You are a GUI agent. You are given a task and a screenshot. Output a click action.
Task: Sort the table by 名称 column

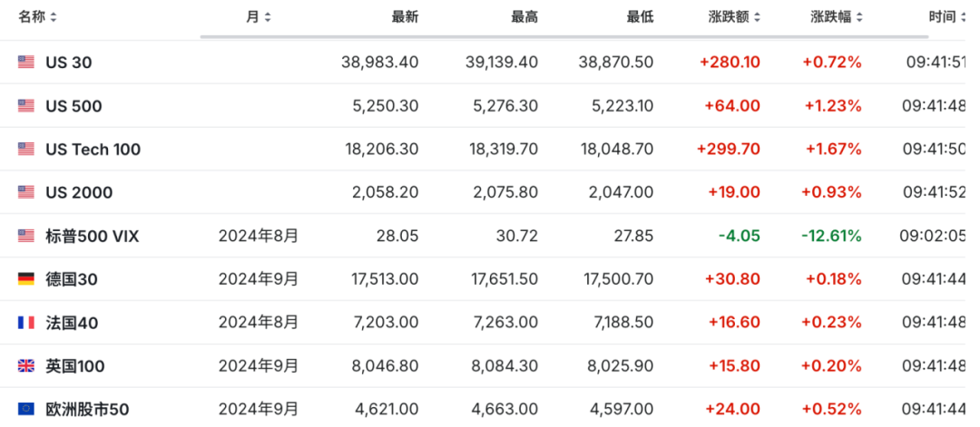tap(37, 17)
